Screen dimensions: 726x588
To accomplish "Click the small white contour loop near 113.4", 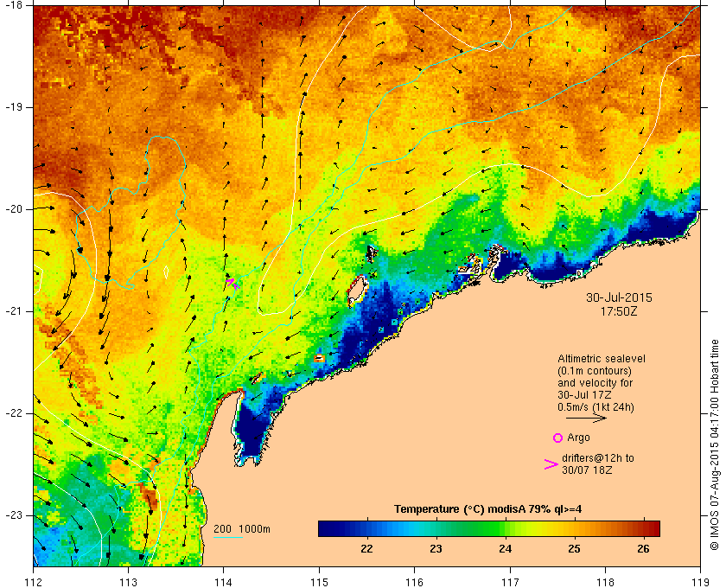I will pyautogui.click(x=166, y=272).
